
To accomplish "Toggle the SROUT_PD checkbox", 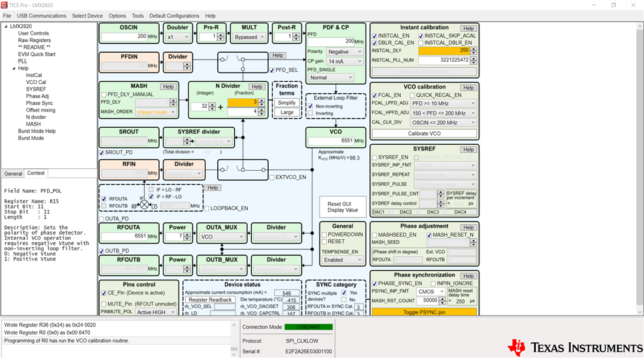I will click(102, 153).
